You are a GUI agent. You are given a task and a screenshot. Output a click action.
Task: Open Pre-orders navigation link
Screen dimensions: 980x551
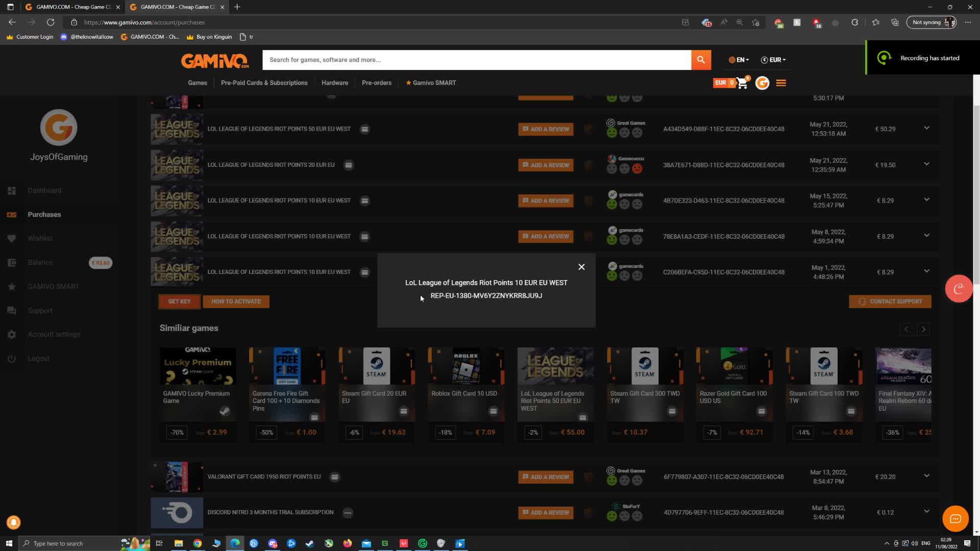(x=377, y=83)
